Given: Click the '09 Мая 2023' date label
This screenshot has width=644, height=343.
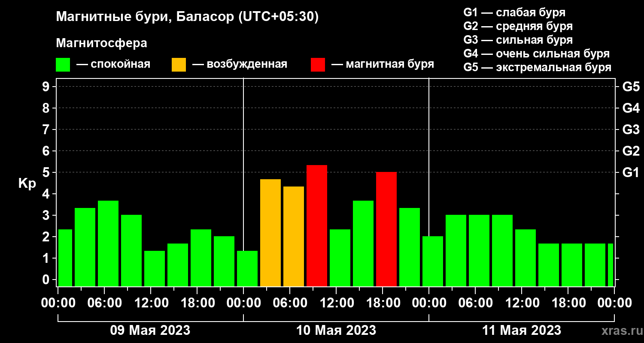Looking at the screenshot, I should pos(150,331).
